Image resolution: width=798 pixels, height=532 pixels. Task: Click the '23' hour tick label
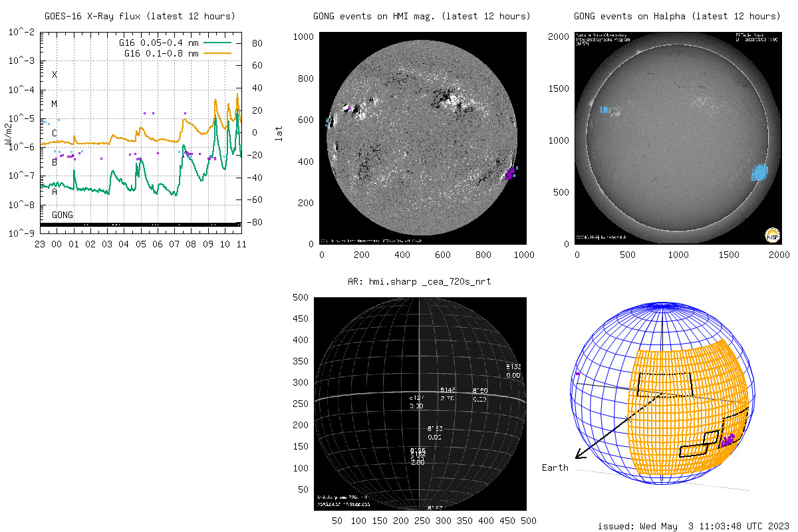coord(40,245)
